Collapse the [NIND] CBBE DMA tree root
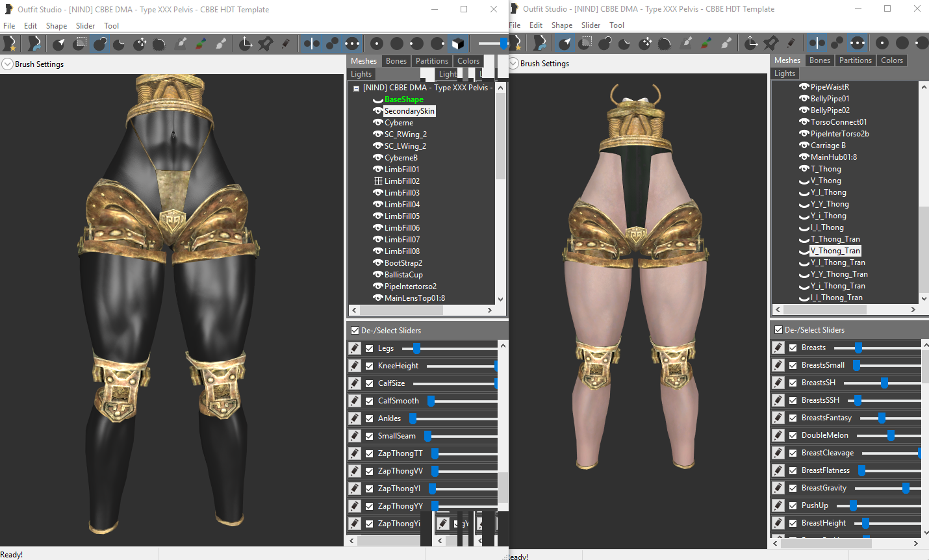Image resolution: width=929 pixels, height=560 pixels. 356,88
